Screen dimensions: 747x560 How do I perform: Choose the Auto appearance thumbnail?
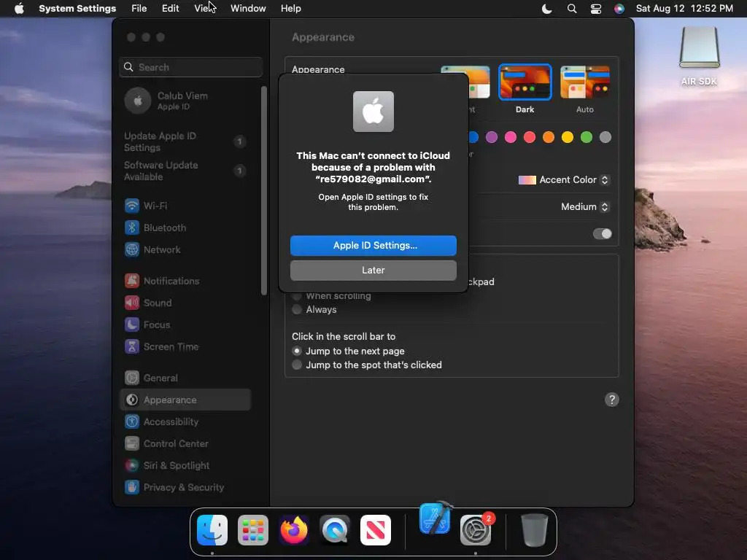click(x=585, y=82)
